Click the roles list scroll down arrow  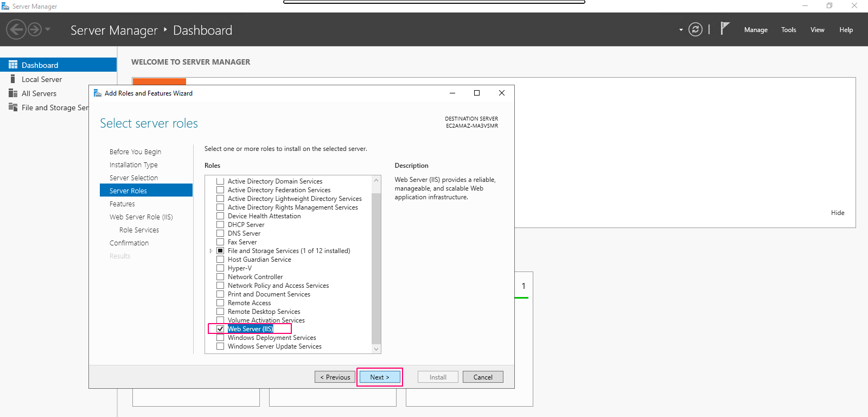(x=376, y=349)
